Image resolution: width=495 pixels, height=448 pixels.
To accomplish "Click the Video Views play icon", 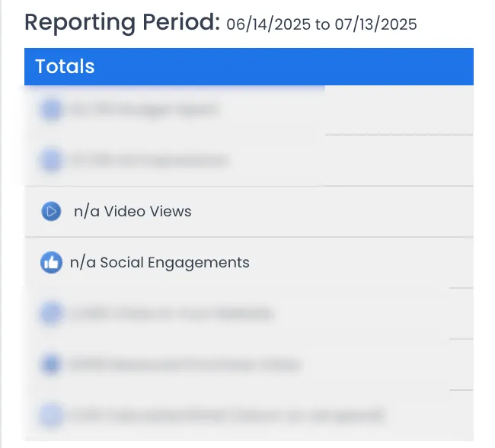I will tap(51, 211).
